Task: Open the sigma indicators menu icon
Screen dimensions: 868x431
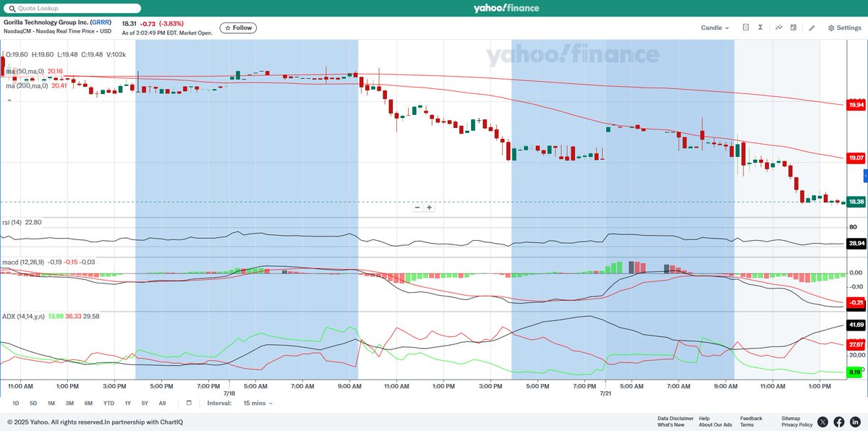Action: (x=760, y=27)
